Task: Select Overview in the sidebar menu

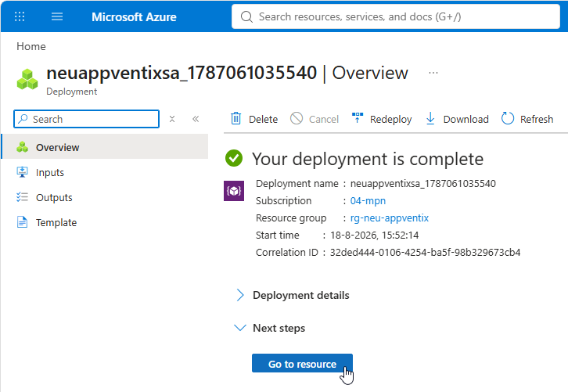Action: (105, 147)
